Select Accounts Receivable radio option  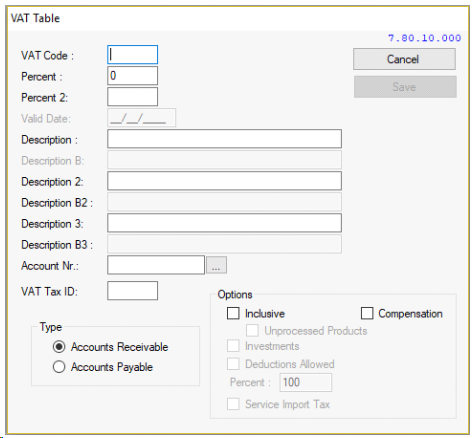pos(59,347)
